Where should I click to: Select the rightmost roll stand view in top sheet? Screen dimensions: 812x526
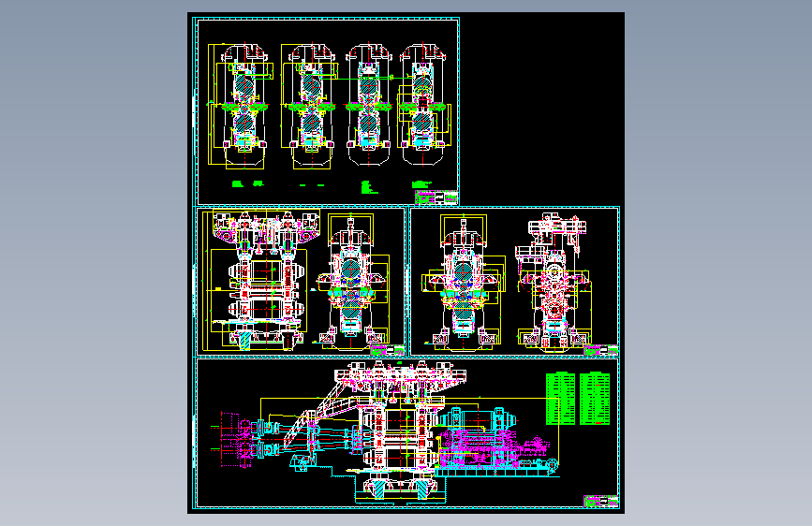click(x=422, y=105)
